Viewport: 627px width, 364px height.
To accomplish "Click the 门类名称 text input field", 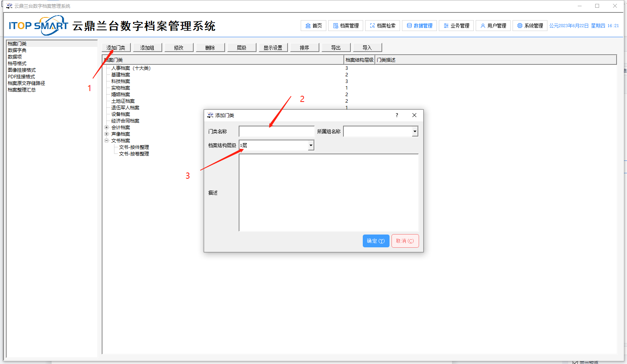I will pyautogui.click(x=276, y=131).
